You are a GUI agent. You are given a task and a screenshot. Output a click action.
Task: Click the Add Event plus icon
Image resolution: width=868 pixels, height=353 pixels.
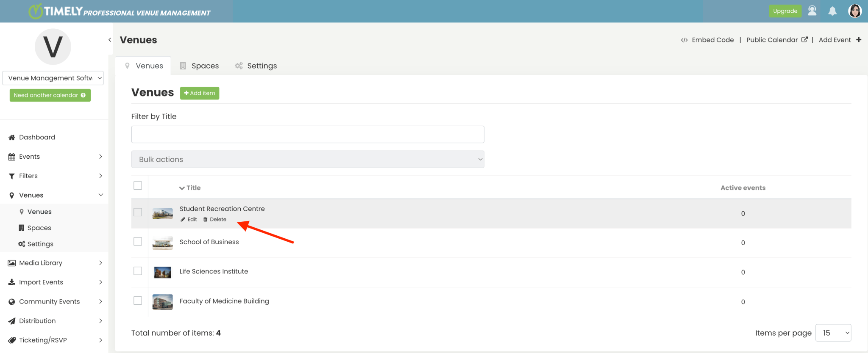coord(859,40)
